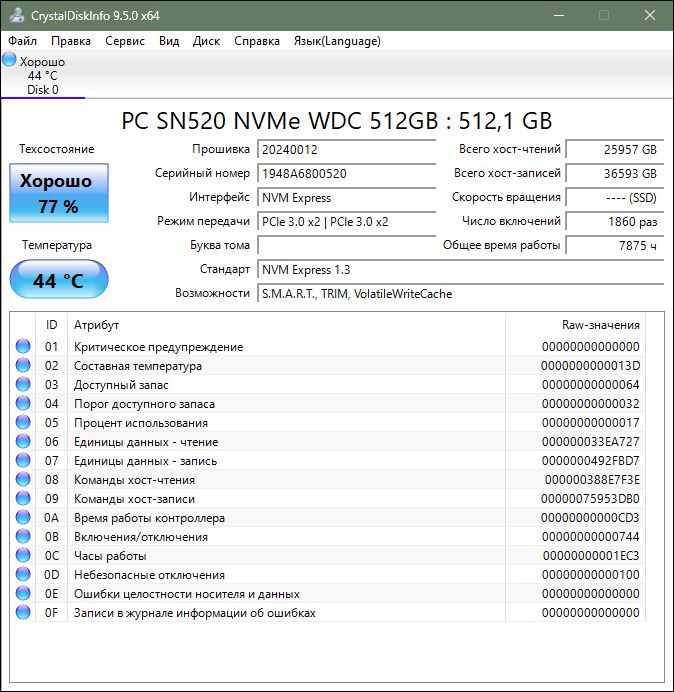Viewport: 674px width, 692px height.
Task: Click the status orb for attribute 0B
Action: 23,536
